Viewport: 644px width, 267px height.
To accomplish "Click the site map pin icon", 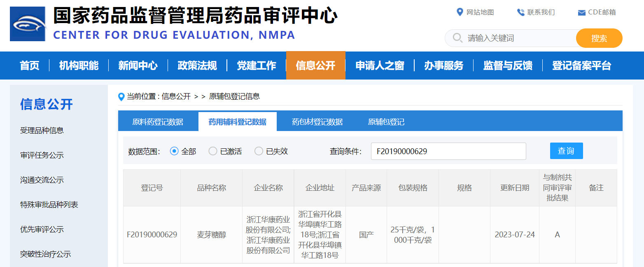I will coord(460,12).
